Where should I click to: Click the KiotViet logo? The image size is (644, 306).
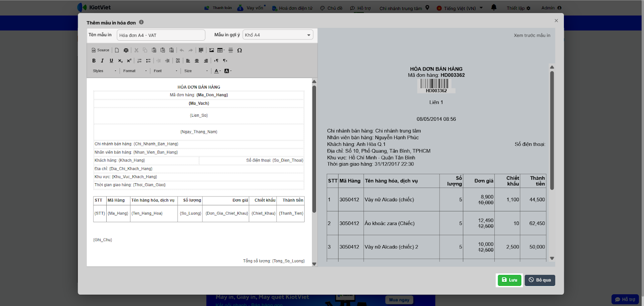pos(94,7)
